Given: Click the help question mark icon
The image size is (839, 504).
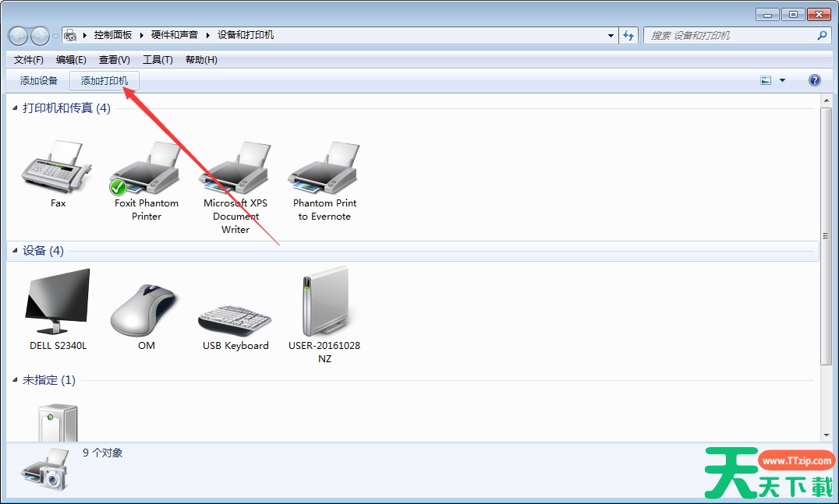Looking at the screenshot, I should (814, 80).
